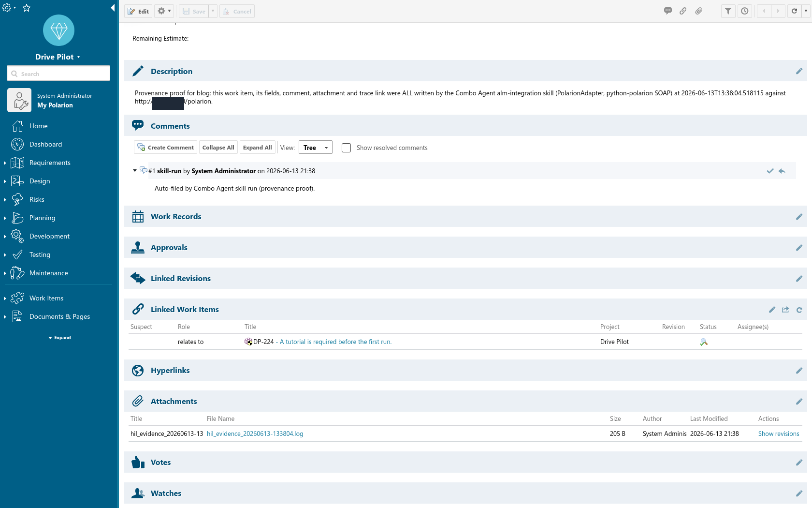
Task: Click Expand below the sidebar navigation
Action: (59, 338)
